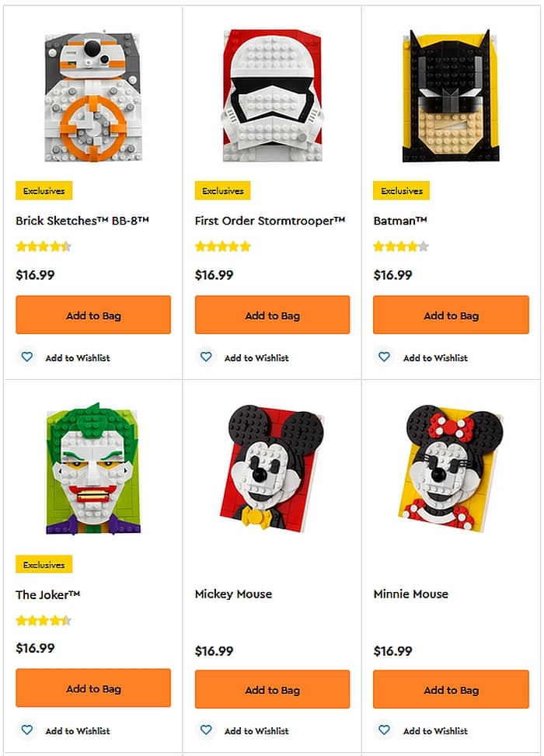The image size is (544, 756).
Task: Click the First Order Stormtrooper wishlist heart
Action: (206, 357)
